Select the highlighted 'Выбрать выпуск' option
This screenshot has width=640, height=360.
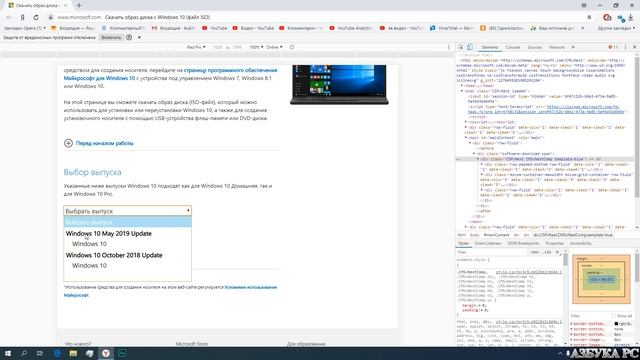(x=127, y=222)
